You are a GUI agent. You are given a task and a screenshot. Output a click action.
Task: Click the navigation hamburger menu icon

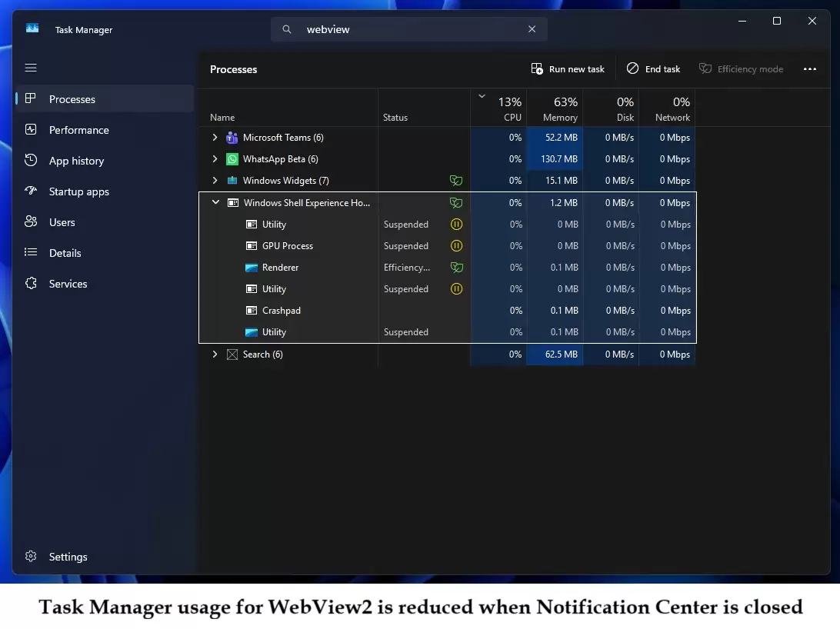click(31, 68)
